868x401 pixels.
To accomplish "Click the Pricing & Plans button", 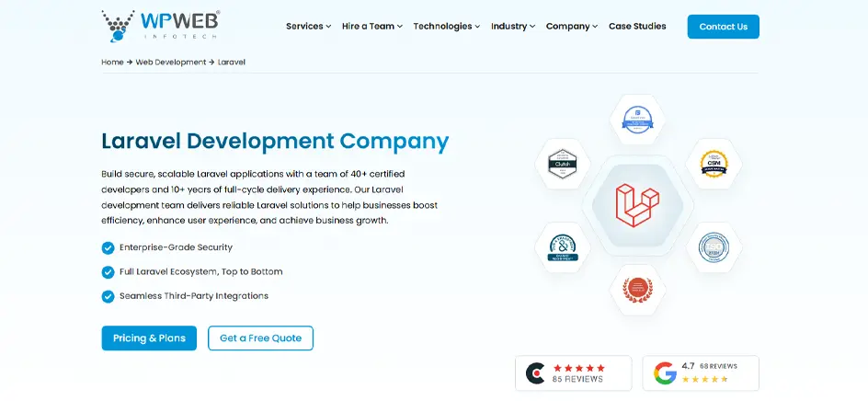I will pyautogui.click(x=149, y=338).
